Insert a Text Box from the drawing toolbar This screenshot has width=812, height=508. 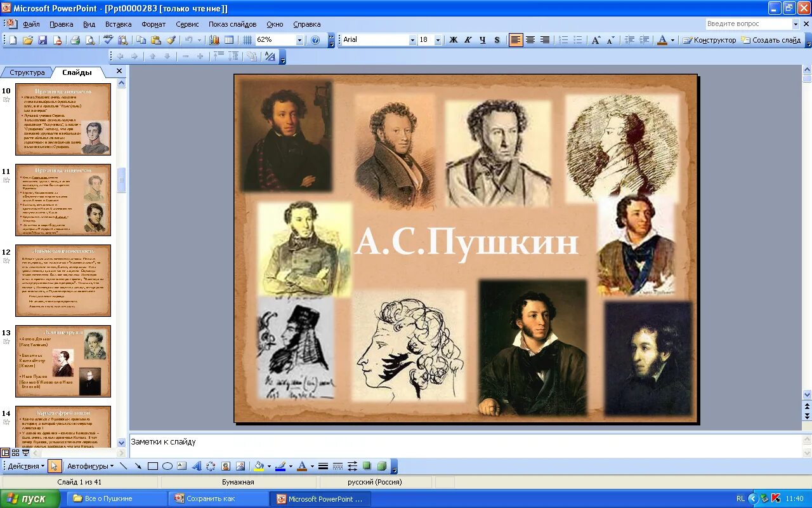181,466
